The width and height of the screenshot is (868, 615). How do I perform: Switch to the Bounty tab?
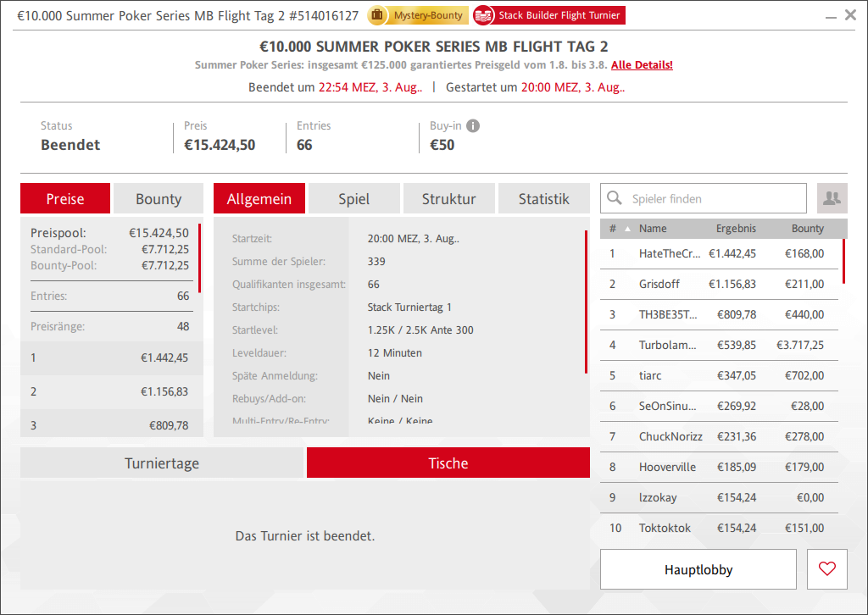(159, 199)
